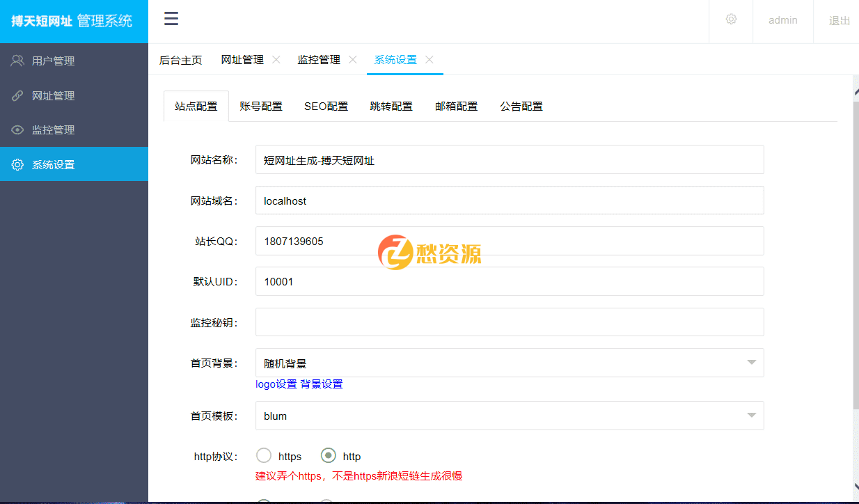This screenshot has height=504, width=859.
Task: Switch to the 账号配置 tab
Action: (261, 106)
